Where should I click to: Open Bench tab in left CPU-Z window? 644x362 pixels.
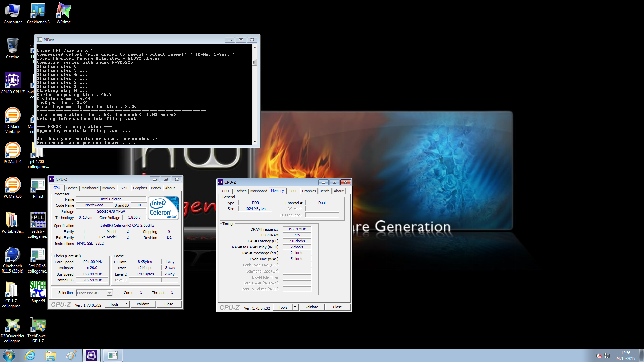(x=156, y=188)
